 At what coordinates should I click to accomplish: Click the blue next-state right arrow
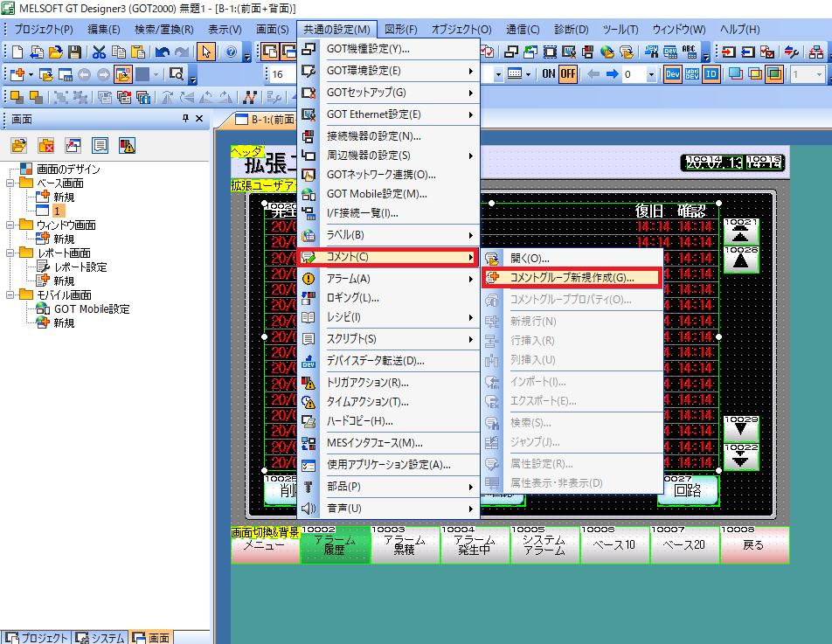click(x=613, y=74)
